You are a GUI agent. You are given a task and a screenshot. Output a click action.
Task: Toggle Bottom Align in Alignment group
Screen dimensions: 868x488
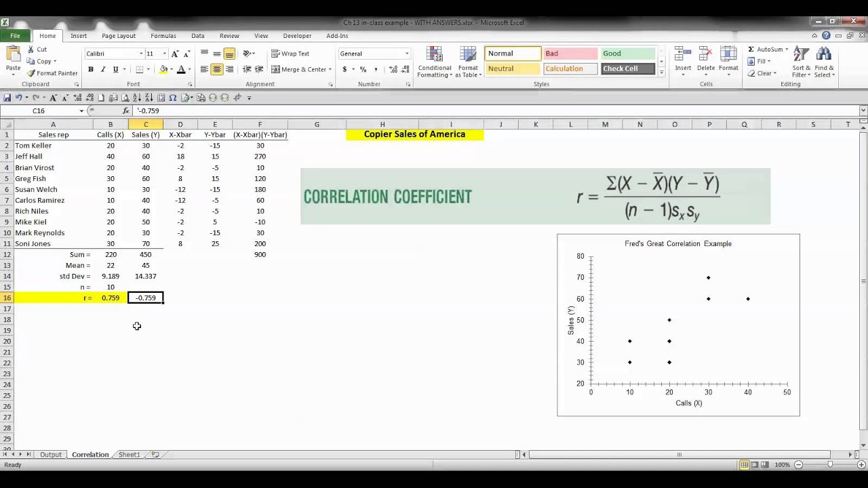click(x=229, y=54)
